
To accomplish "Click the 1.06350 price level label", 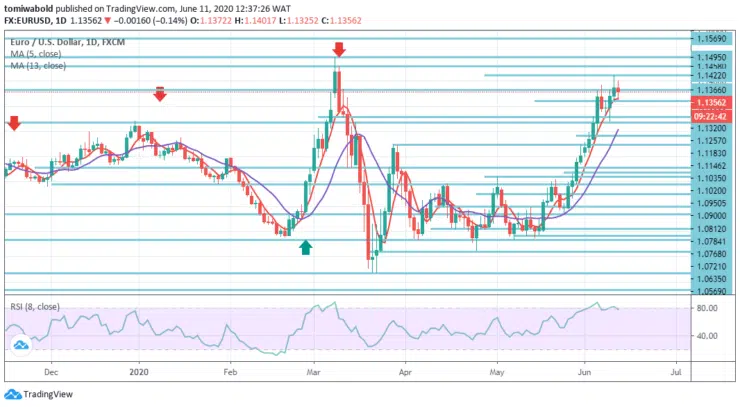I will (711, 279).
